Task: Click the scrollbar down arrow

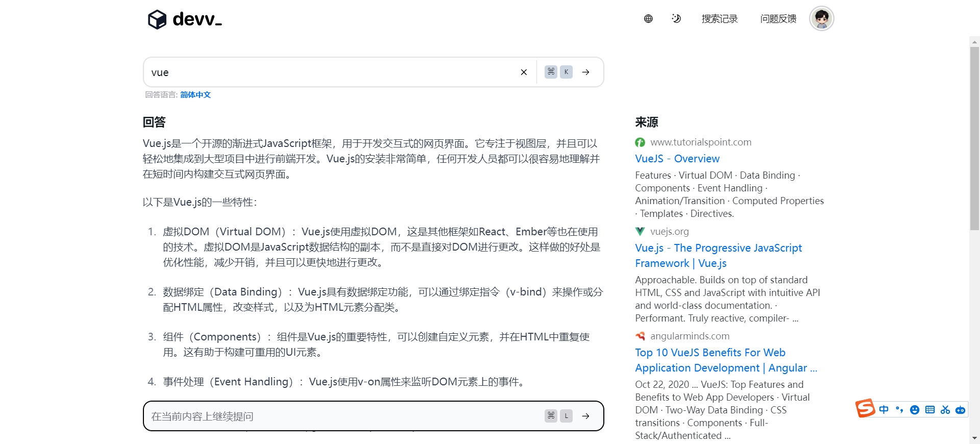Action: 974,438
